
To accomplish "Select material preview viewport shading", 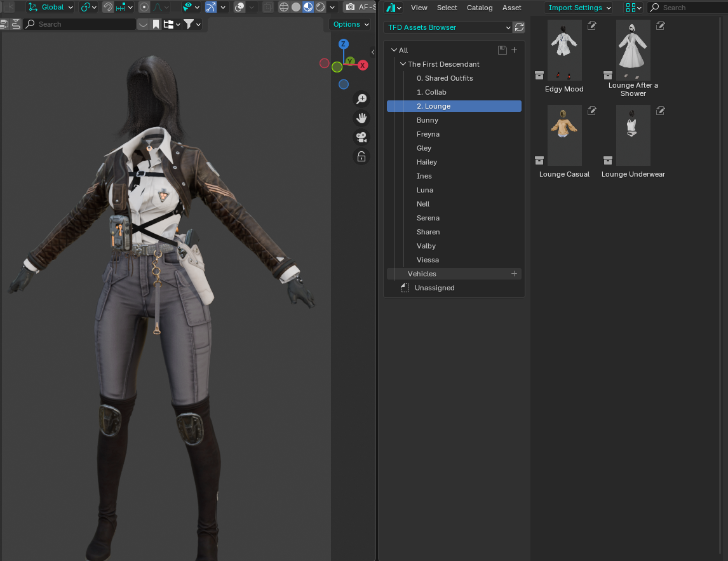I will tap(308, 7).
